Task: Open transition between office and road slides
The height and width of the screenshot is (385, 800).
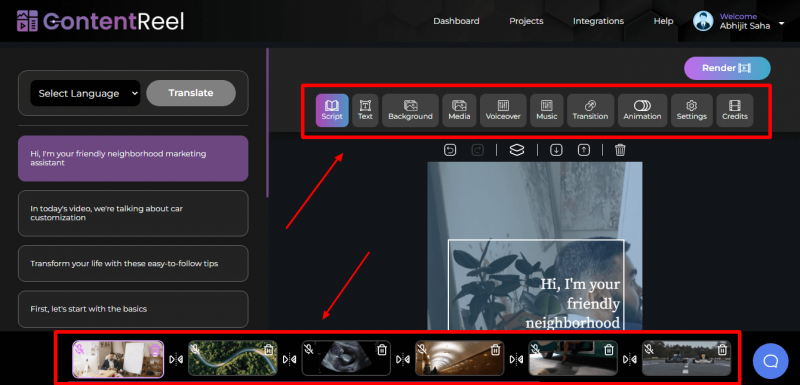Action: (x=176, y=360)
